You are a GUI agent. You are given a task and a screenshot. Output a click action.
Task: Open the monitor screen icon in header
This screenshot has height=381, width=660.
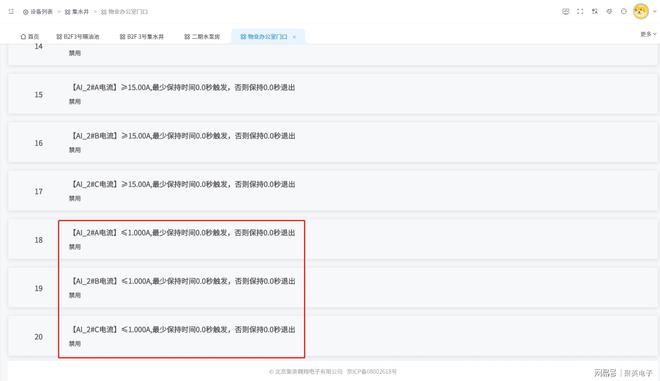566,11
